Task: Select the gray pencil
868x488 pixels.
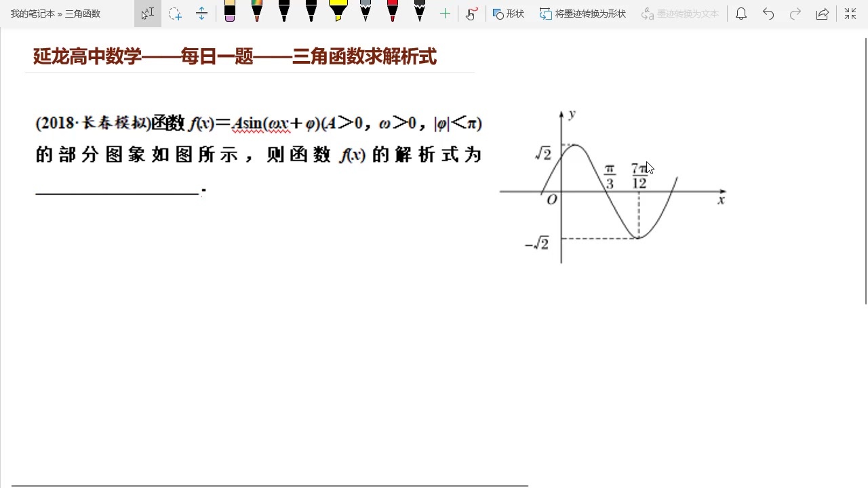Action: click(x=366, y=12)
